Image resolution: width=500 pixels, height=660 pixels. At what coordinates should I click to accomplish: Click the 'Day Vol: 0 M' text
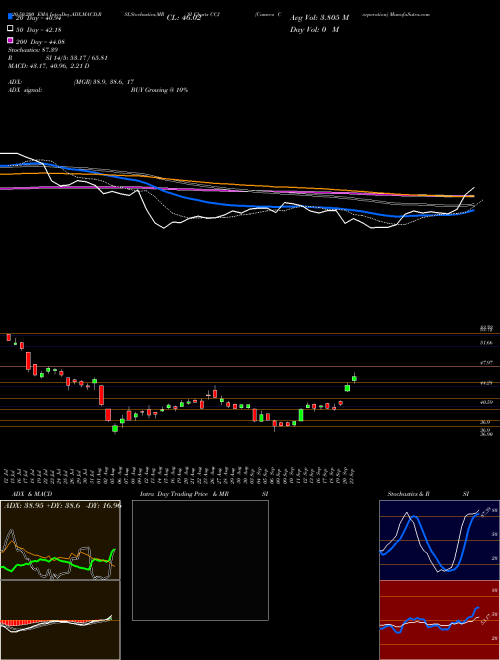[x=314, y=30]
